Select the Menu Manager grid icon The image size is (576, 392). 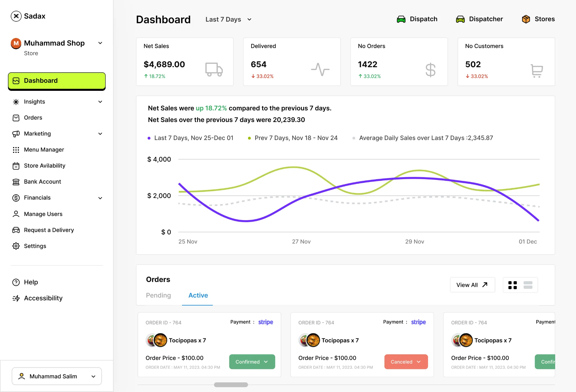coord(16,150)
